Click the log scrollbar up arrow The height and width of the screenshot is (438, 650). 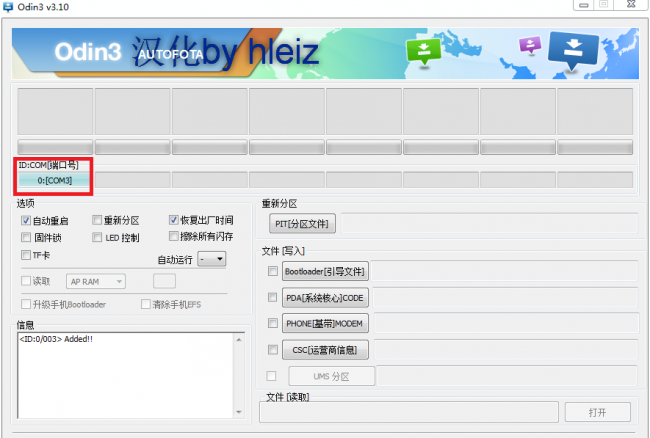(239, 340)
